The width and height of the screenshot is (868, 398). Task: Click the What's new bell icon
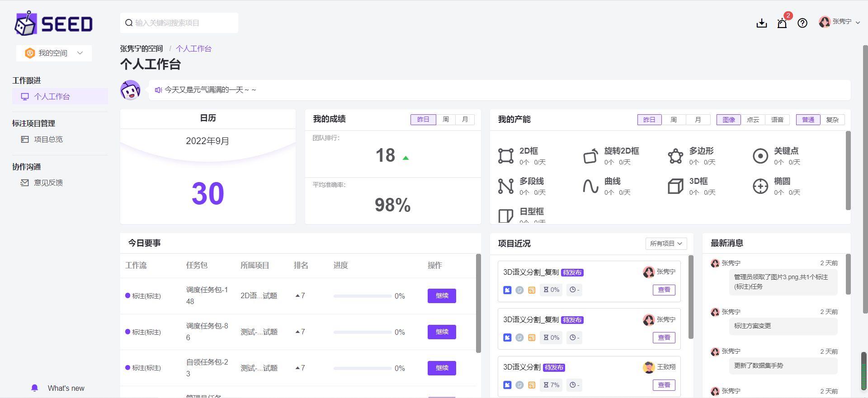pos(34,388)
